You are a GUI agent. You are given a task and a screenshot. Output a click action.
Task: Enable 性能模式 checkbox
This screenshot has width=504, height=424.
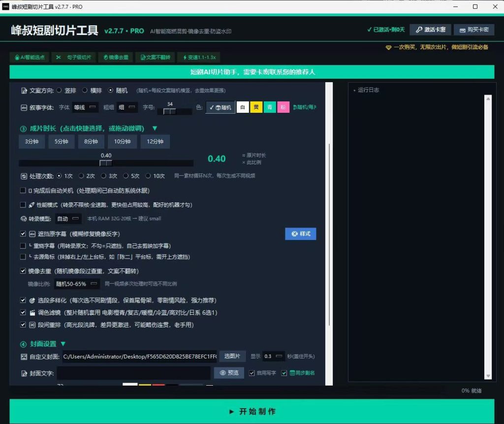23,205
